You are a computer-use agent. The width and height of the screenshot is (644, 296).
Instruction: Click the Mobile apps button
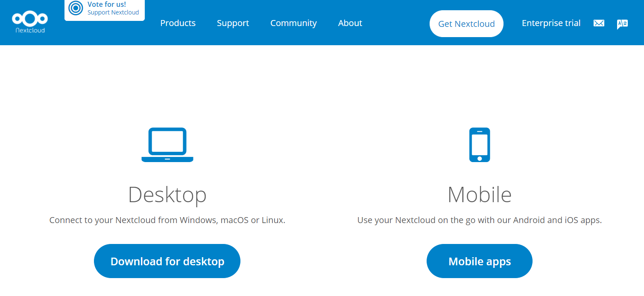coord(480,261)
